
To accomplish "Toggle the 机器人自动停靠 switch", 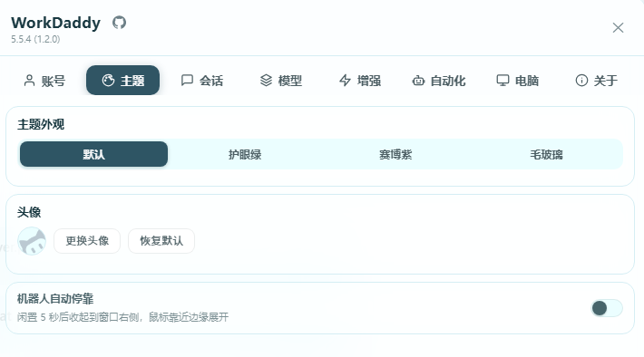I will [607, 308].
